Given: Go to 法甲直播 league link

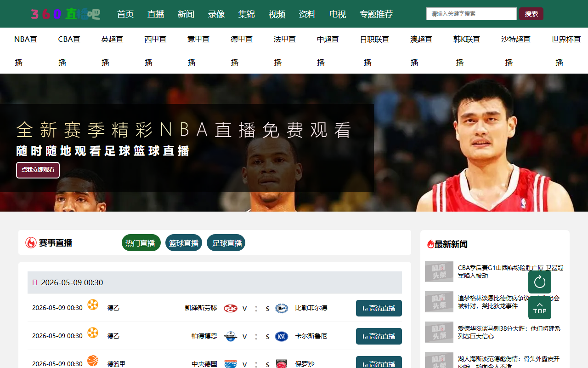Looking at the screenshot, I should point(285,51).
